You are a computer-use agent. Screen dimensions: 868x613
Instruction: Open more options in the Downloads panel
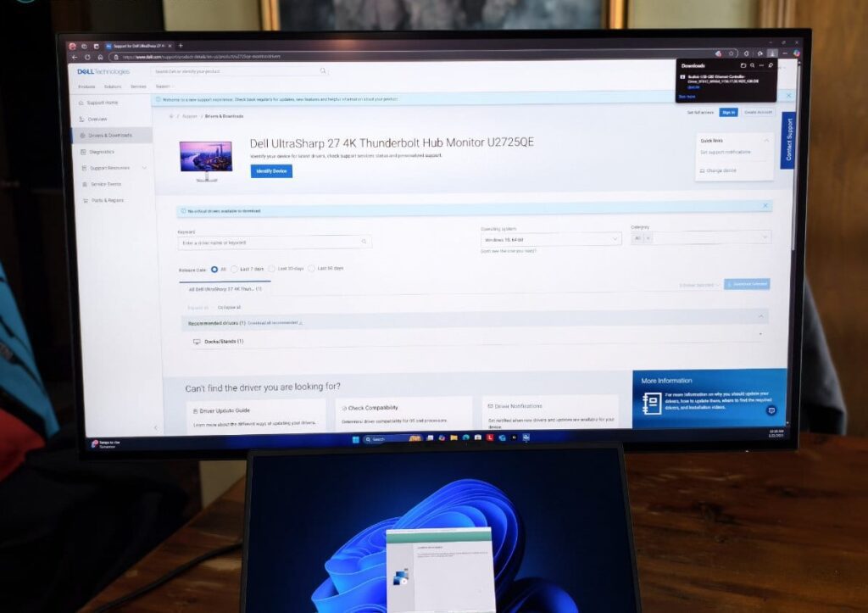click(761, 65)
